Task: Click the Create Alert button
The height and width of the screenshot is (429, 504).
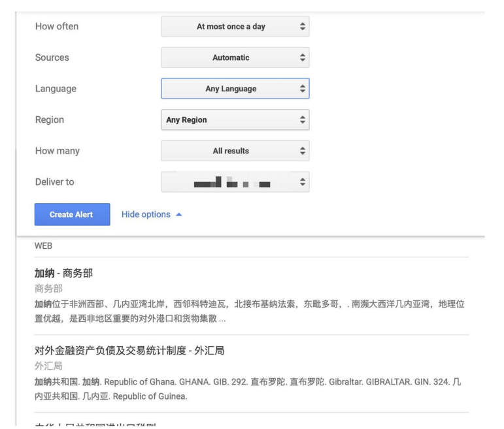Action: (73, 214)
